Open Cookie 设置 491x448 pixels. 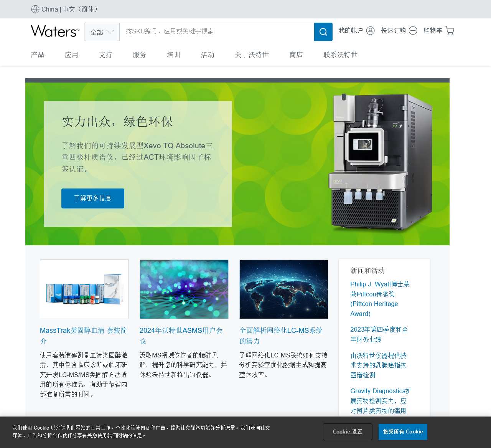pos(347,431)
